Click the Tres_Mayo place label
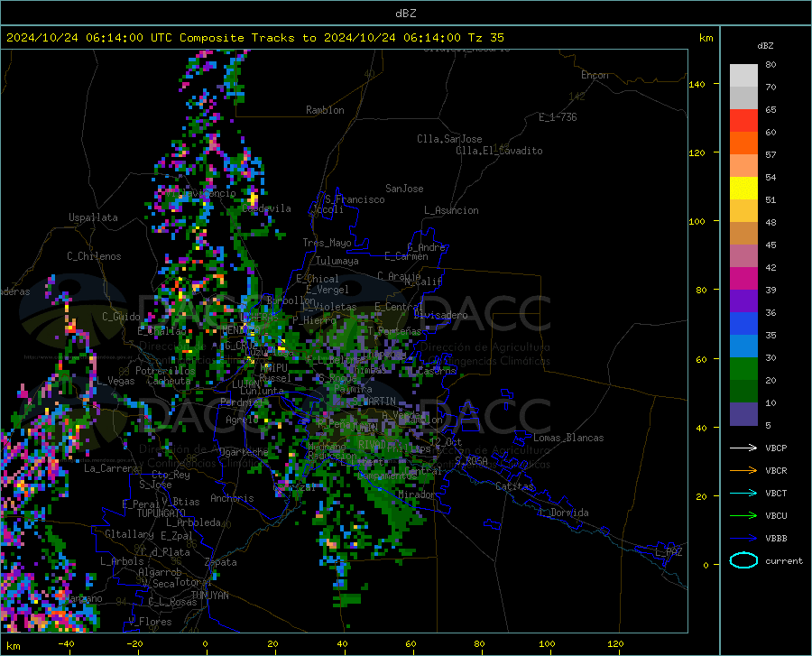This screenshot has width=812, height=656. pyautogui.click(x=327, y=243)
